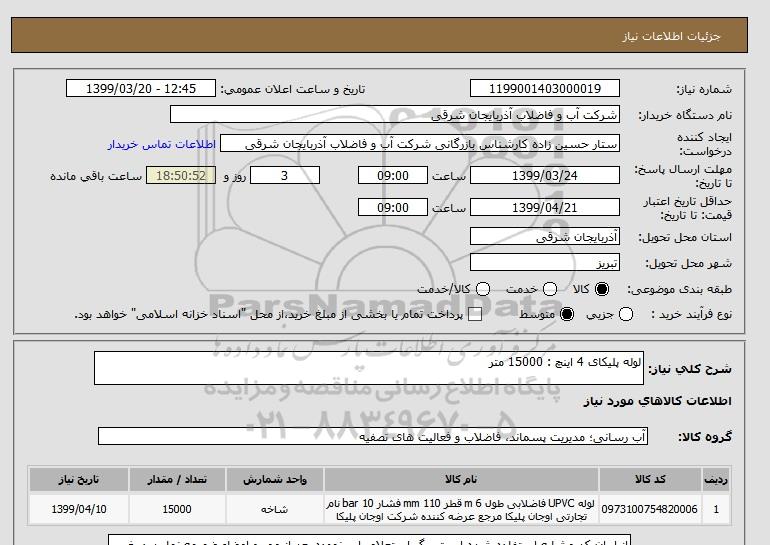Click the general description field لوله پلیکای 4 اینچ

click(x=369, y=368)
